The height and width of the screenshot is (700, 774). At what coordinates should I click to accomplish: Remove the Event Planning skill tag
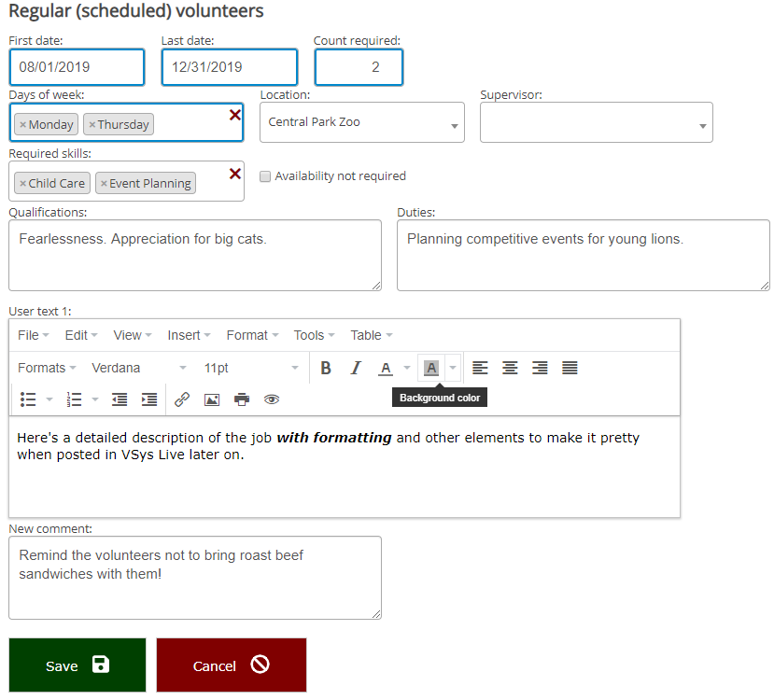104,184
